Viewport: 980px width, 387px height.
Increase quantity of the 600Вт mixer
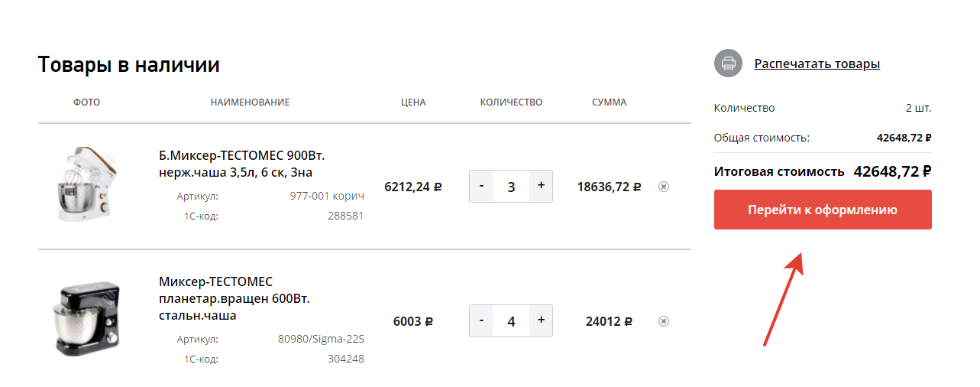coord(541,321)
